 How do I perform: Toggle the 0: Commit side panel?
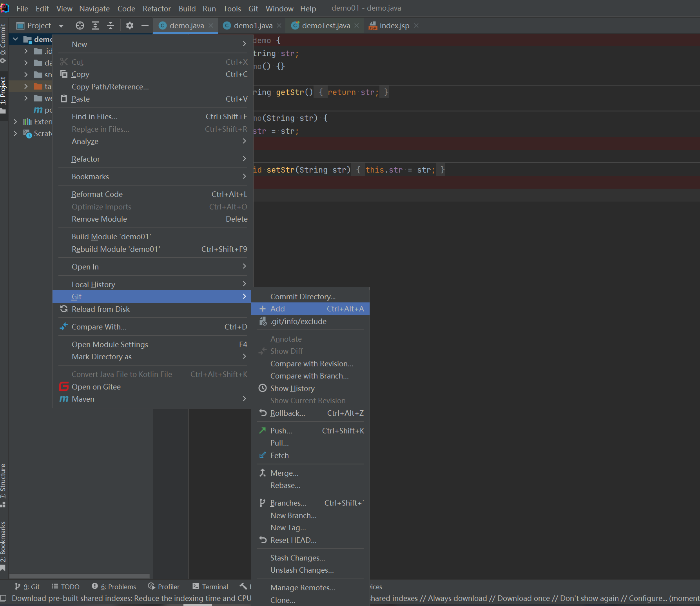(x=3, y=43)
